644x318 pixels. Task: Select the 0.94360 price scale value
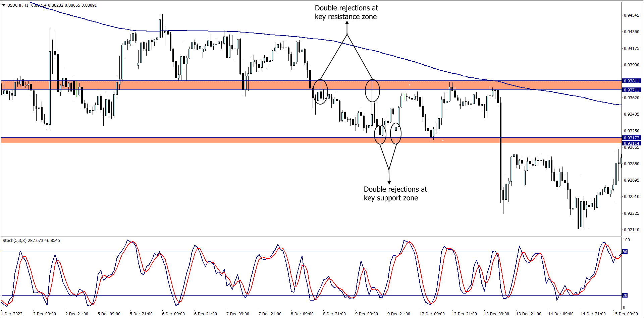point(632,32)
